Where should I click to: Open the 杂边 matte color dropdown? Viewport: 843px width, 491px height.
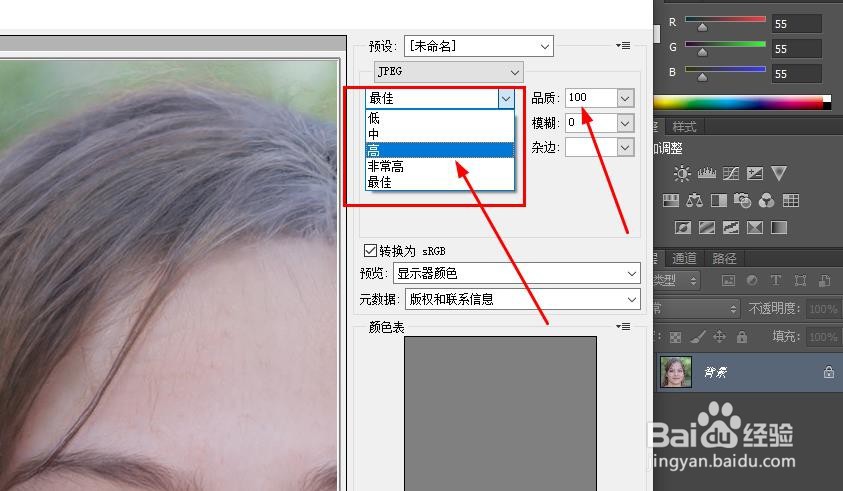tap(625, 147)
